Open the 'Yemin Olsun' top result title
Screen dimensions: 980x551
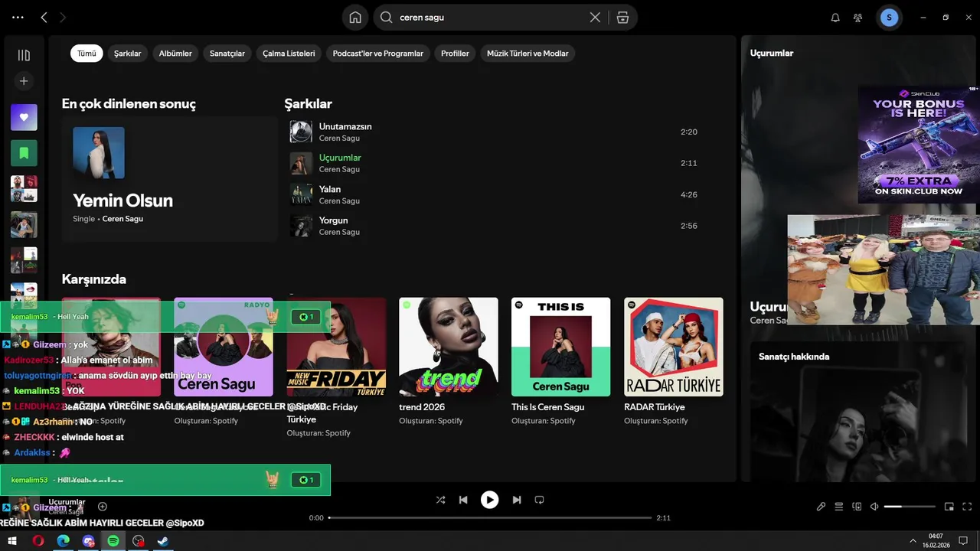(122, 201)
